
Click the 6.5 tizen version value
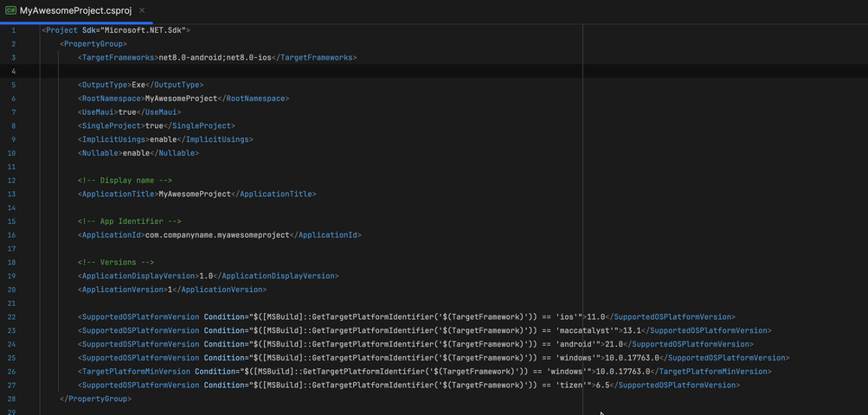(x=602, y=386)
